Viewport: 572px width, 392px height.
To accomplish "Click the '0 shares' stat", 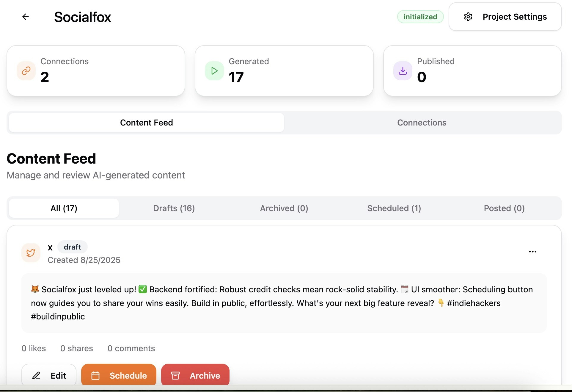I will click(x=77, y=348).
